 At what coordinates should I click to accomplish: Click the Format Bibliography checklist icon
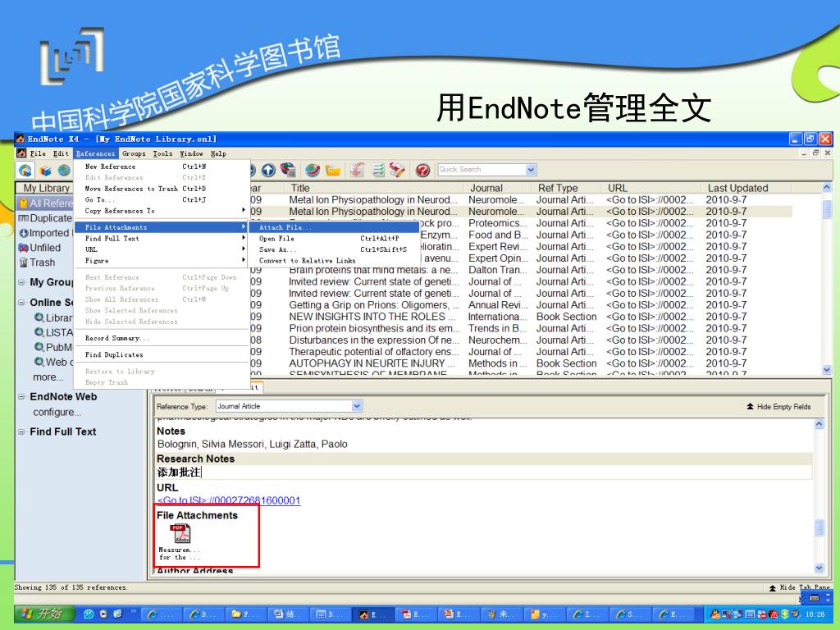[x=377, y=171]
